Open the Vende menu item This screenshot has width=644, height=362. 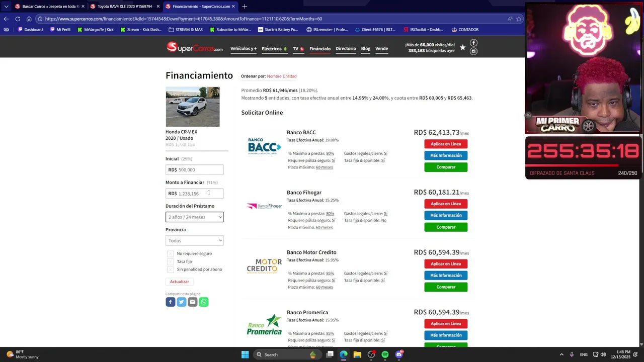381,49
